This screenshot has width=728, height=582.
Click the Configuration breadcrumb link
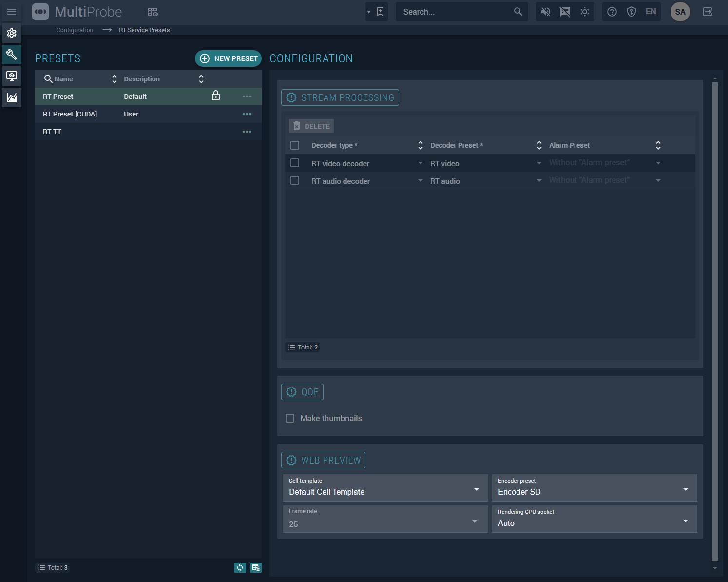[x=75, y=30]
